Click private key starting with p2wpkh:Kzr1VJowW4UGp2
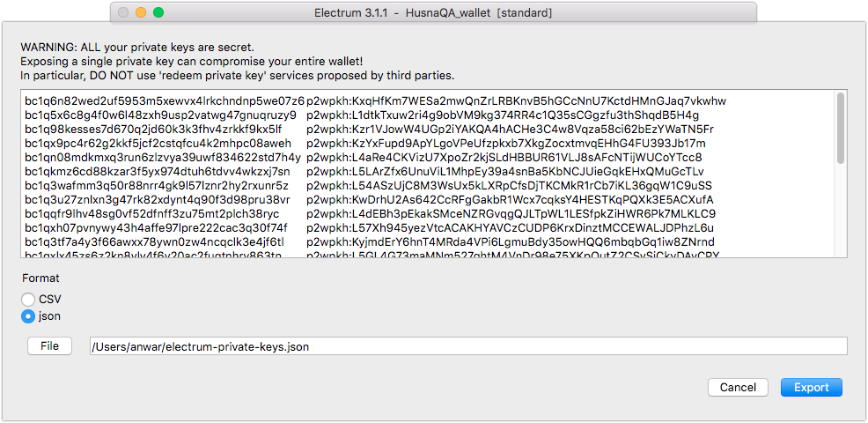The image size is (868, 423). (510, 130)
